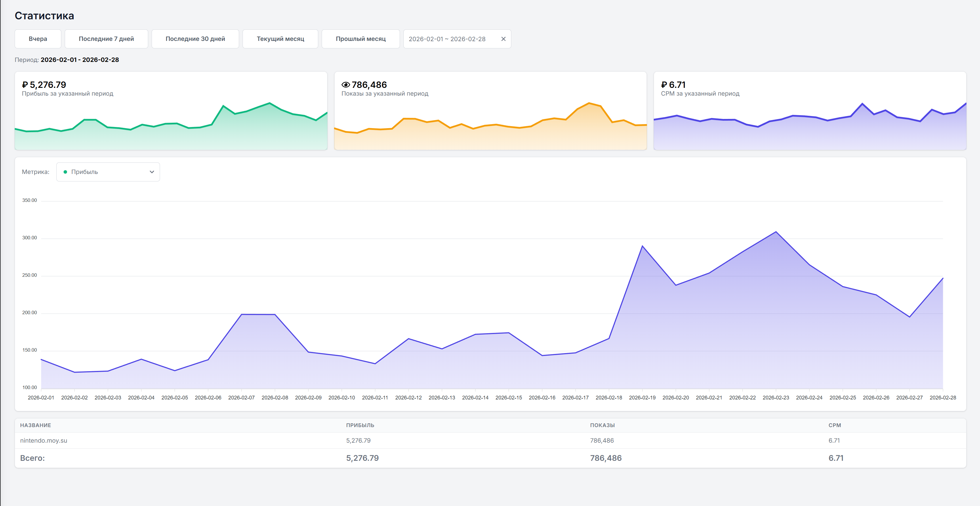Switch to the Последние 30 дней period
980x506 pixels.
[x=195, y=39]
